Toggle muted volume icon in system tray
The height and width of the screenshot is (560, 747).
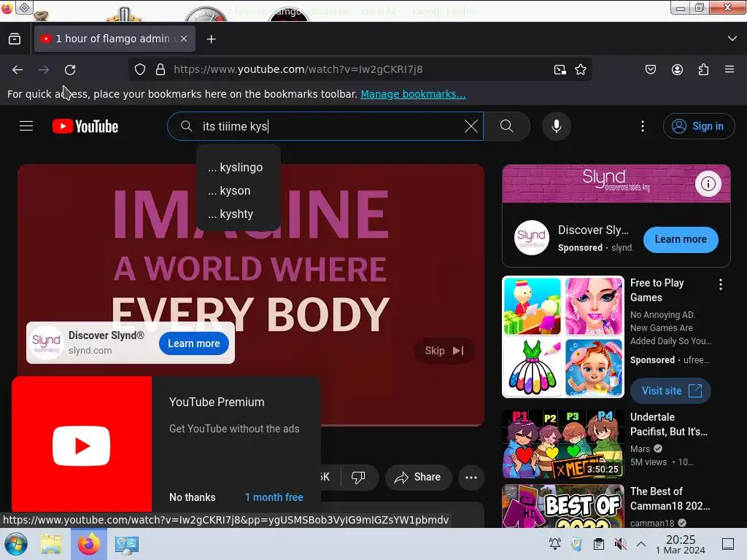[x=620, y=544]
